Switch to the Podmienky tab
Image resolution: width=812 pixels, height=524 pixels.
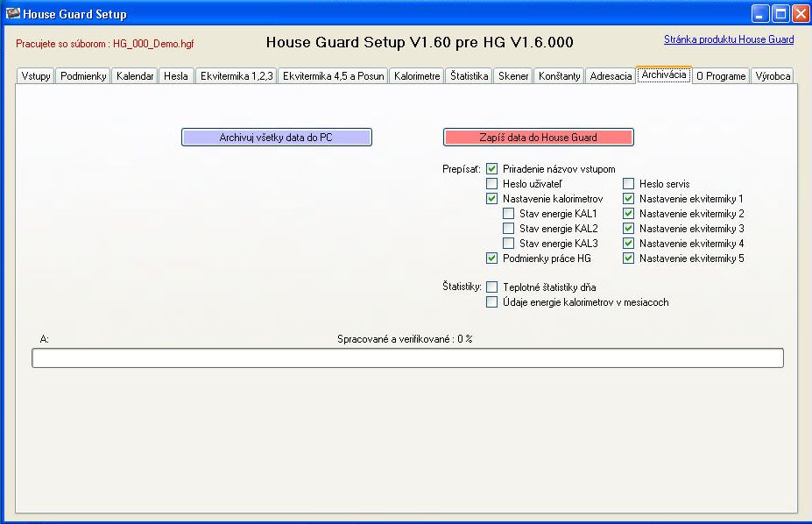pyautogui.click(x=83, y=76)
